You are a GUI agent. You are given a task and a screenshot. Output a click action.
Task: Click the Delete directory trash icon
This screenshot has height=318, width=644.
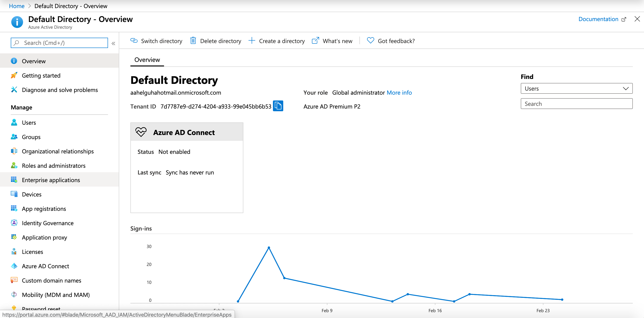(193, 41)
